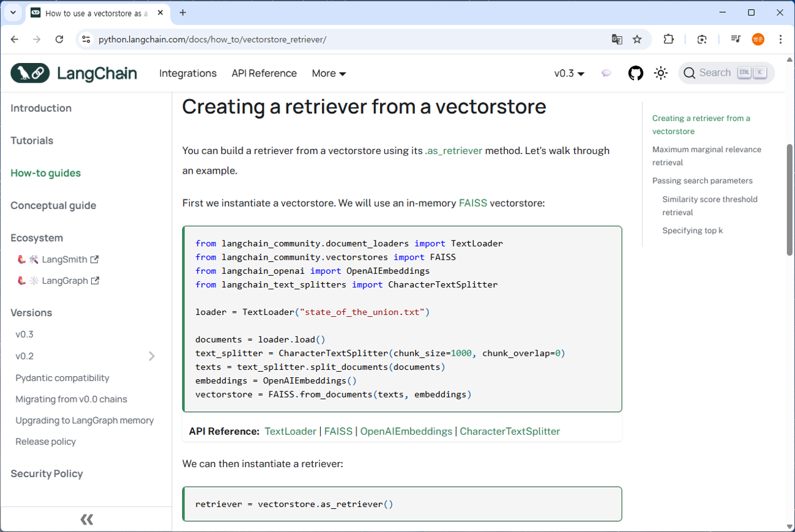Expand the v0.2 sidebar chevron
Viewport: 795px width, 532px height.
(x=152, y=356)
